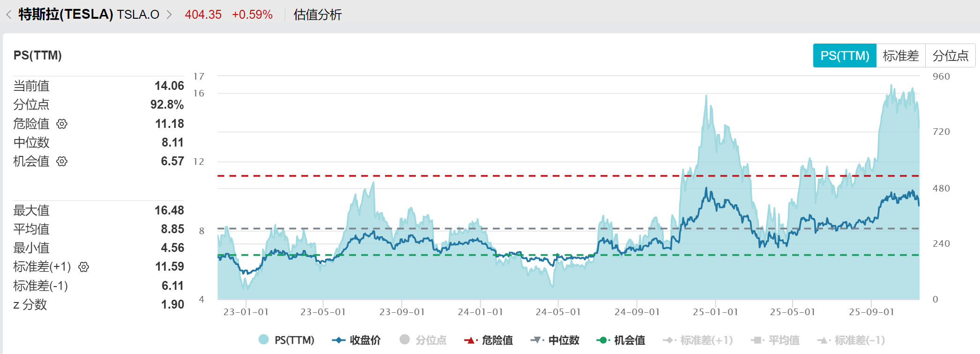Enable 平均值 line in legend

click(x=775, y=340)
